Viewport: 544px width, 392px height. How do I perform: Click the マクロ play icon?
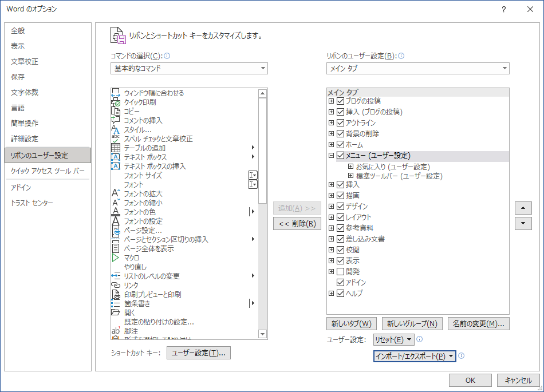(x=116, y=258)
